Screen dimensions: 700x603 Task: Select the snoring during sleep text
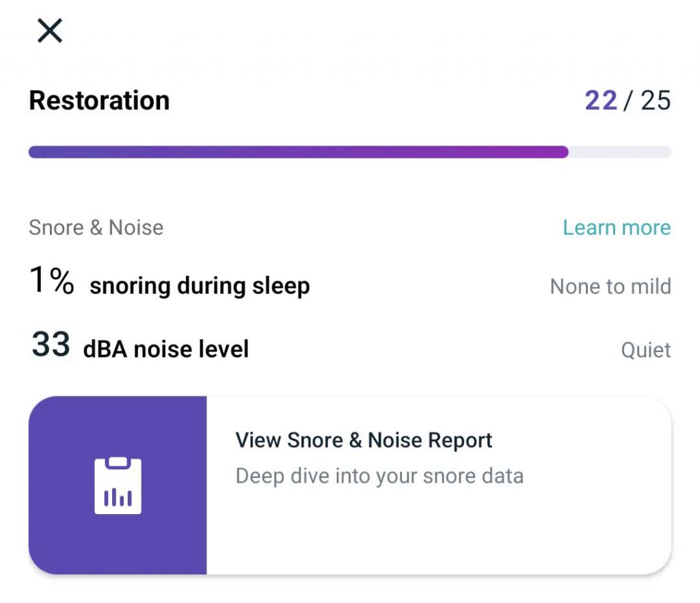click(x=200, y=286)
